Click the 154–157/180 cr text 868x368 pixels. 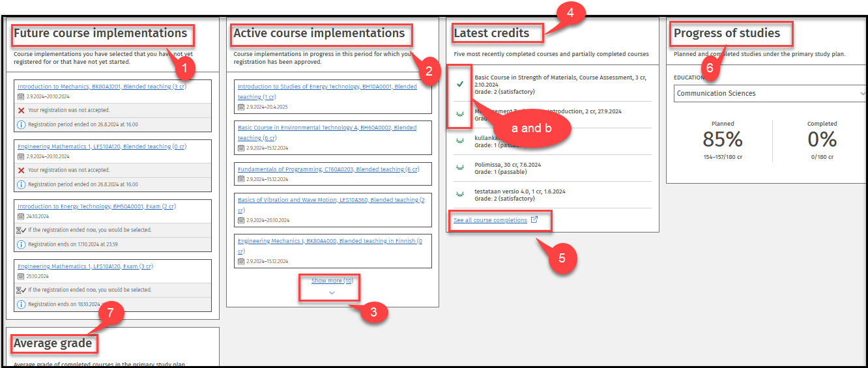pos(723,157)
